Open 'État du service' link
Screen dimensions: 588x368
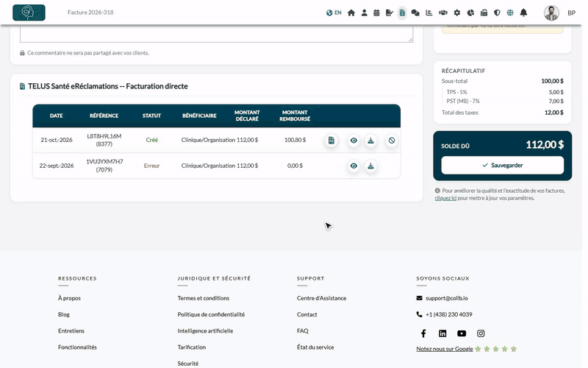[x=315, y=347]
